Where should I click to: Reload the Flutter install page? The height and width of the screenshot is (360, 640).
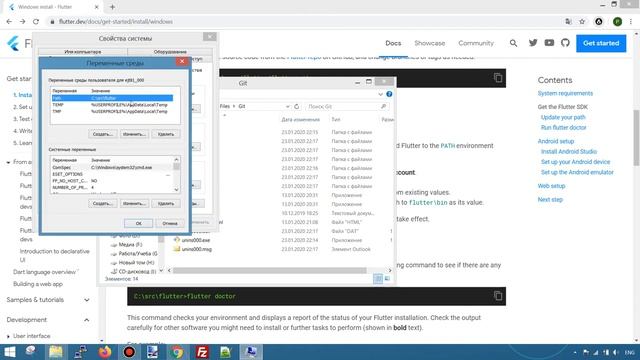tap(36, 22)
